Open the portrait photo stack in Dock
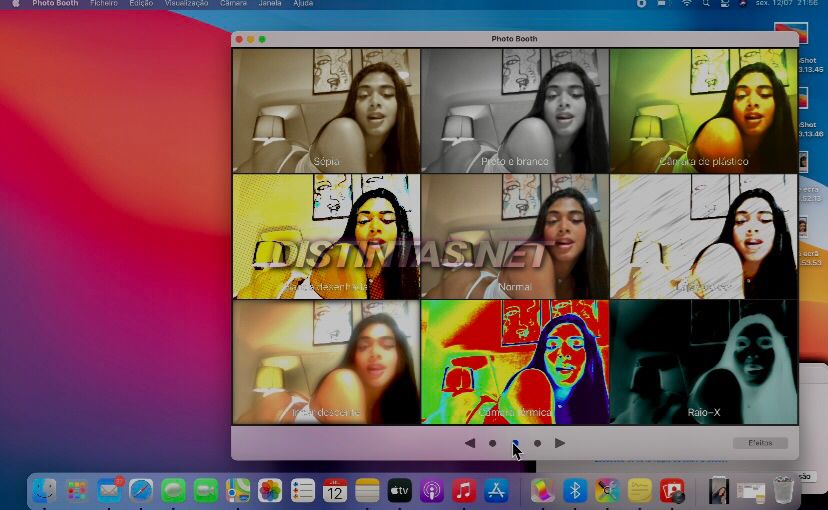The height and width of the screenshot is (510, 828). [719, 490]
